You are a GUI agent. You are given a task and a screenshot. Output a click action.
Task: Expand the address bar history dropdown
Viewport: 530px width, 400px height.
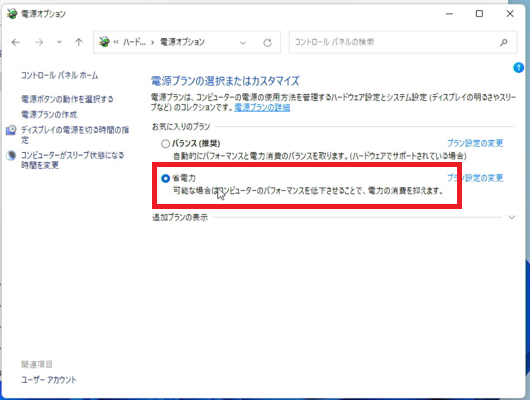[x=242, y=43]
